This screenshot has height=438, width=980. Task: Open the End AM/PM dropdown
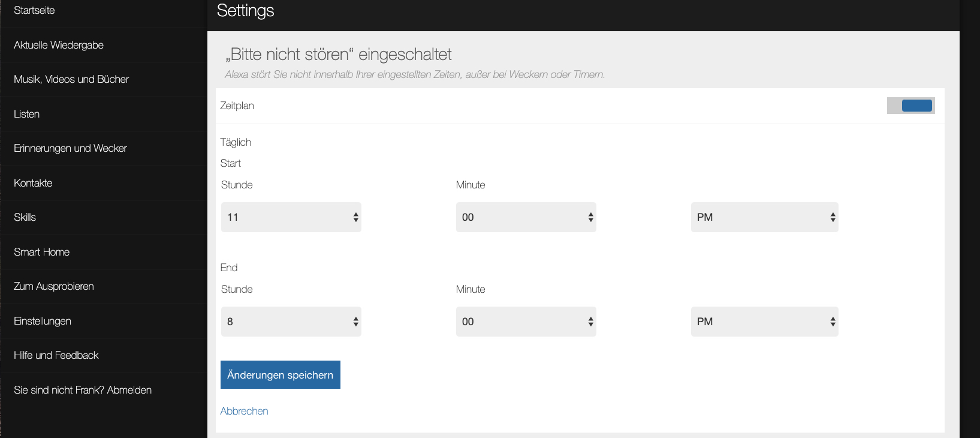[764, 322]
